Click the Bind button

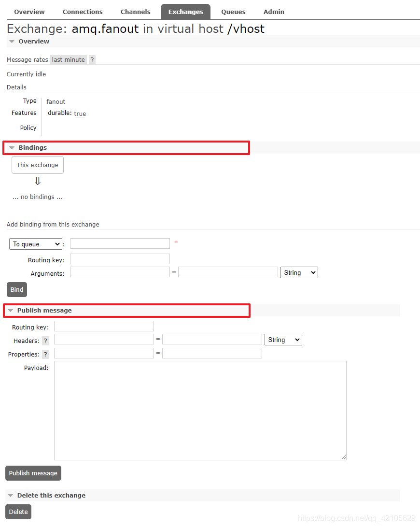click(17, 289)
